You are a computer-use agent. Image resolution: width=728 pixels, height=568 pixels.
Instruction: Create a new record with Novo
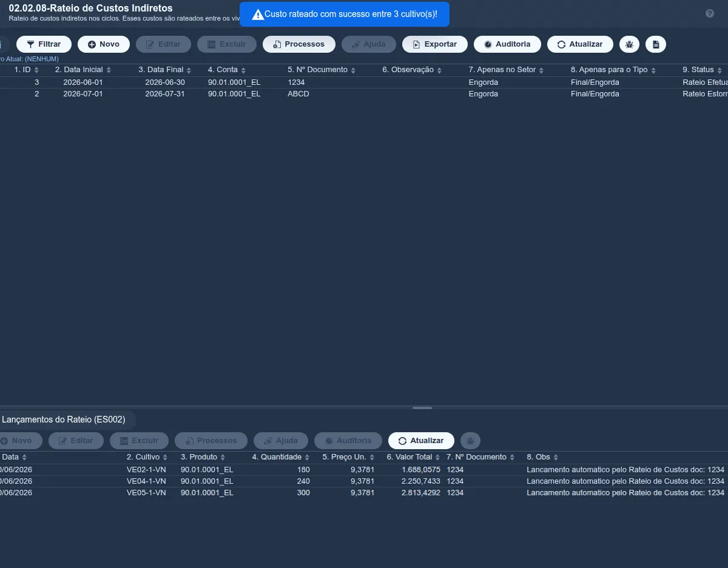pyautogui.click(x=104, y=44)
